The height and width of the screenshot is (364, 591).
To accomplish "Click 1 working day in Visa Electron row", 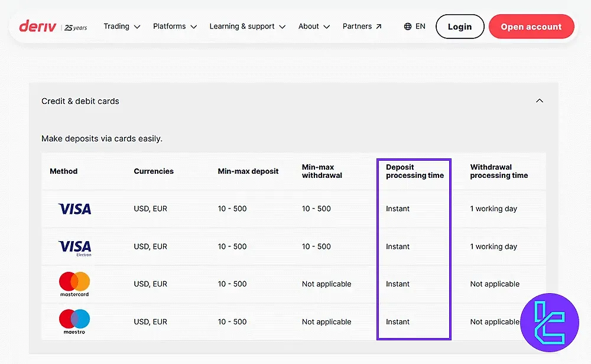I will [x=493, y=246].
